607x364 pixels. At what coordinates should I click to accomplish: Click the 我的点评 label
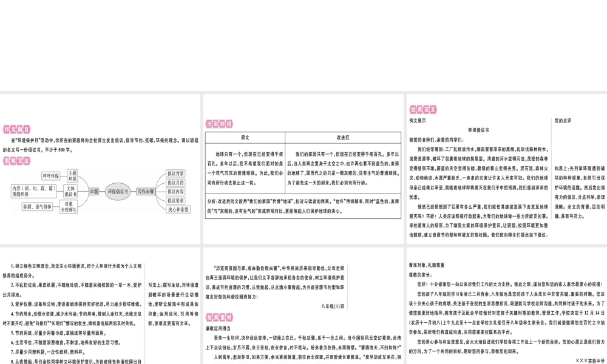[563, 121]
